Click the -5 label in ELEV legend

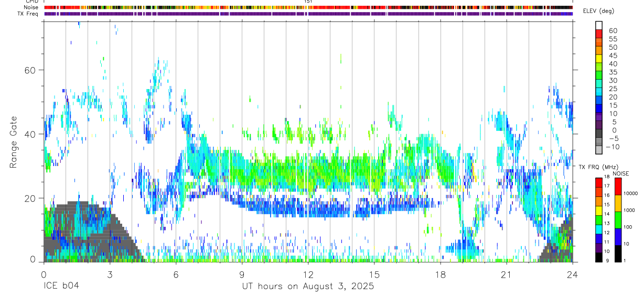click(613, 139)
